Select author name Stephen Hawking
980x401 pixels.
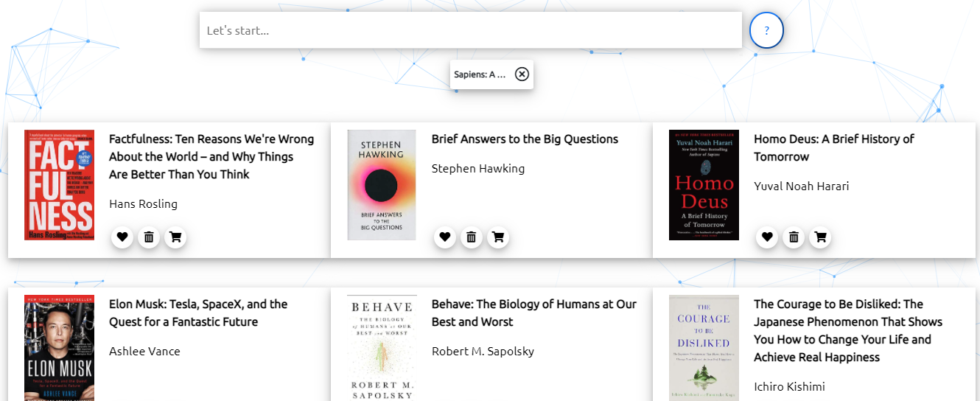[x=478, y=169]
